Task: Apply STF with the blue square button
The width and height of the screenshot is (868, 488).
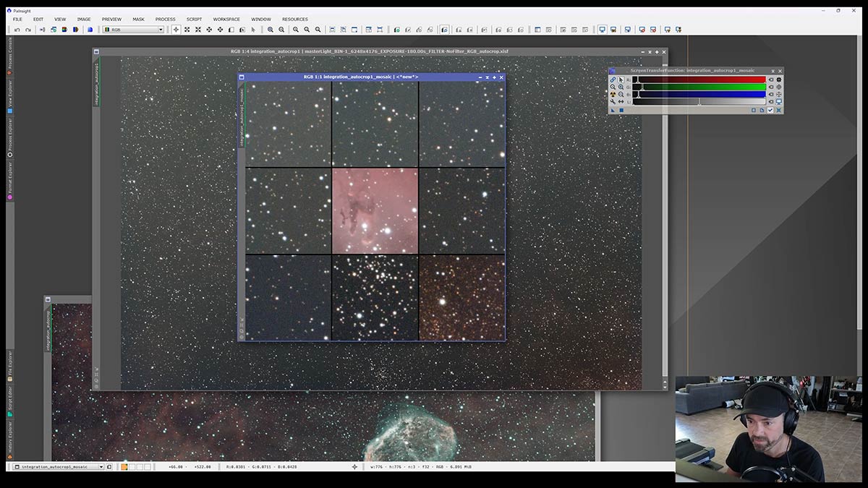Action: (621, 110)
